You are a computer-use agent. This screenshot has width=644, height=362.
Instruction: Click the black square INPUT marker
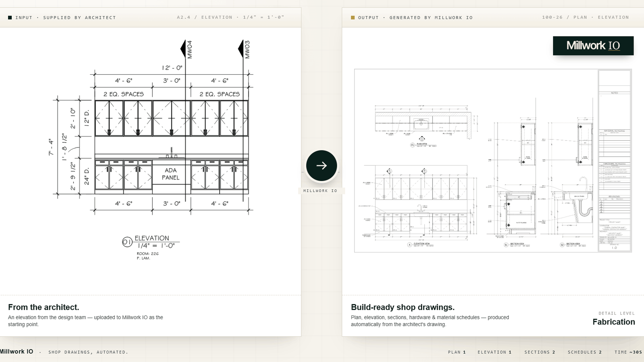10,17
